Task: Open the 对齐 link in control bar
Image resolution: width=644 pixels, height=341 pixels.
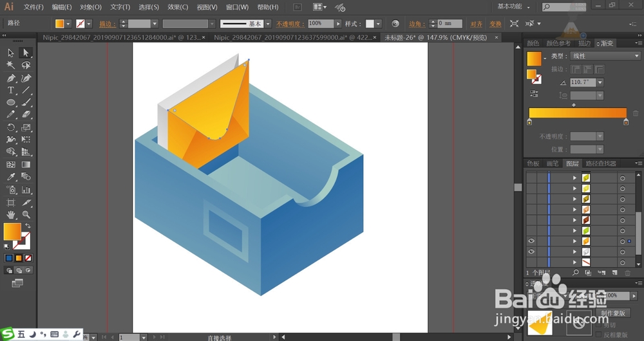Action: pyautogui.click(x=476, y=24)
